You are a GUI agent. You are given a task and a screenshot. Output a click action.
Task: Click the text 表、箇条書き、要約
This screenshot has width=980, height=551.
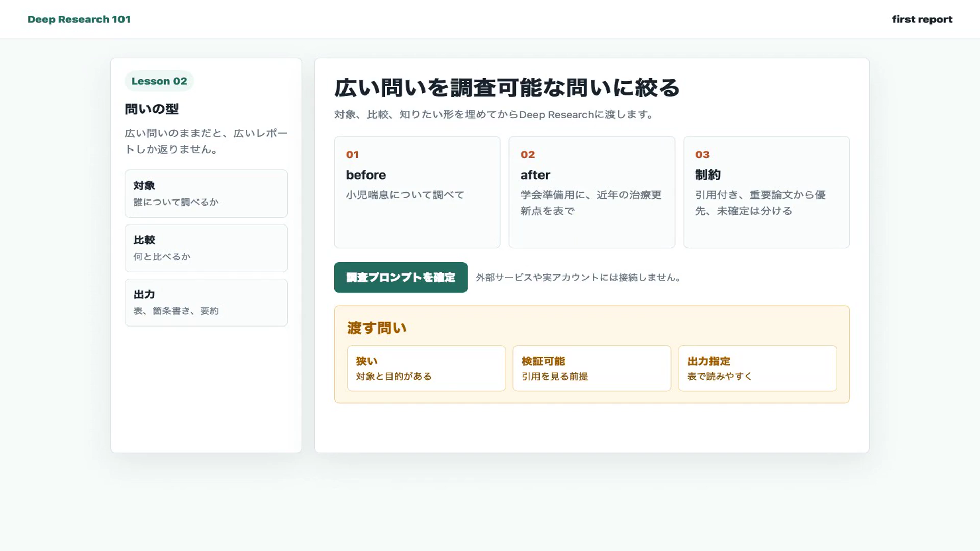[176, 311]
